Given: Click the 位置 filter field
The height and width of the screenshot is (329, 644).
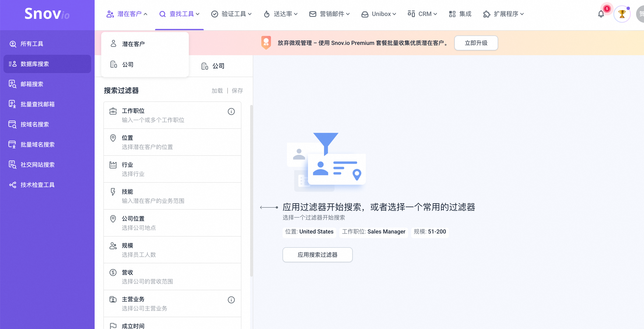Looking at the screenshot, I should [172, 142].
